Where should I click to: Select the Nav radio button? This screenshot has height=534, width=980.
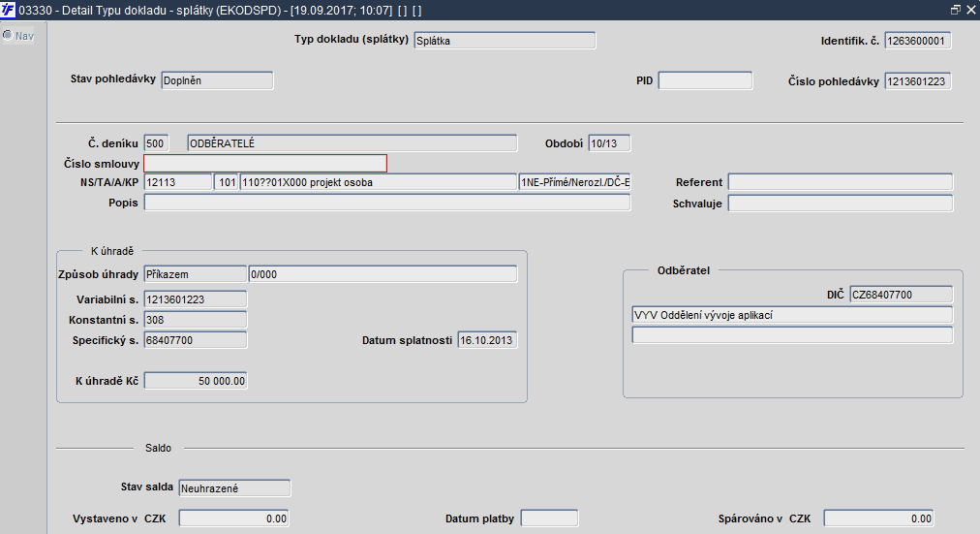pyautogui.click(x=8, y=36)
